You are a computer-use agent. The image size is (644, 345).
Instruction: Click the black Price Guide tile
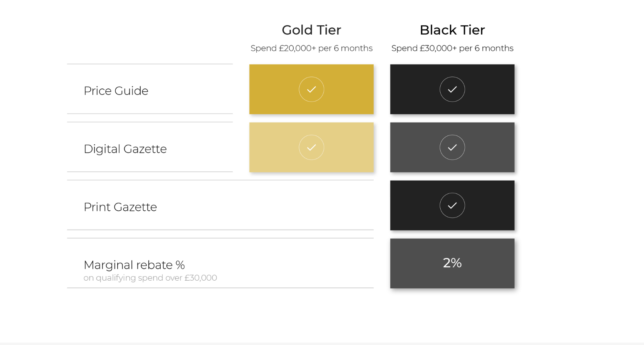[x=452, y=89]
